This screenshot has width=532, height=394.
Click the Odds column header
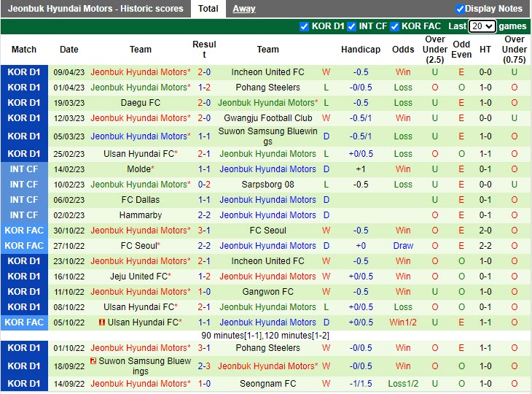point(403,50)
